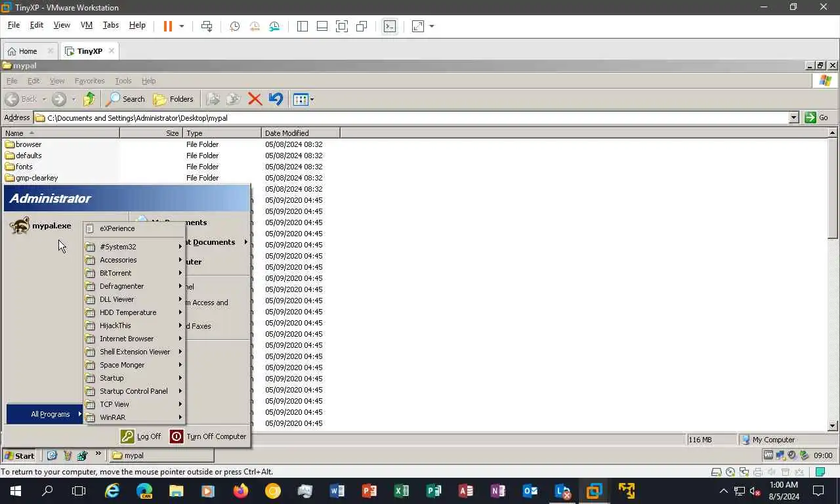
Task: Click the Move To icon in Explorer toolbar
Action: tap(213, 99)
